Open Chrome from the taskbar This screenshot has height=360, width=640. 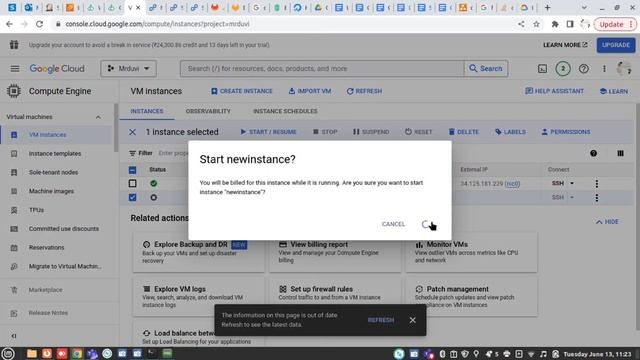pos(77,353)
